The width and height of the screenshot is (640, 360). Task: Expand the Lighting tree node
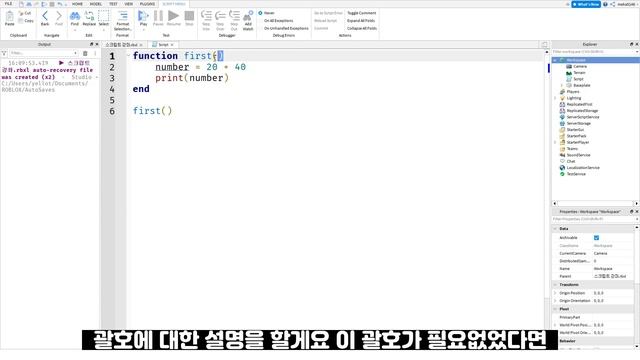tap(555, 98)
